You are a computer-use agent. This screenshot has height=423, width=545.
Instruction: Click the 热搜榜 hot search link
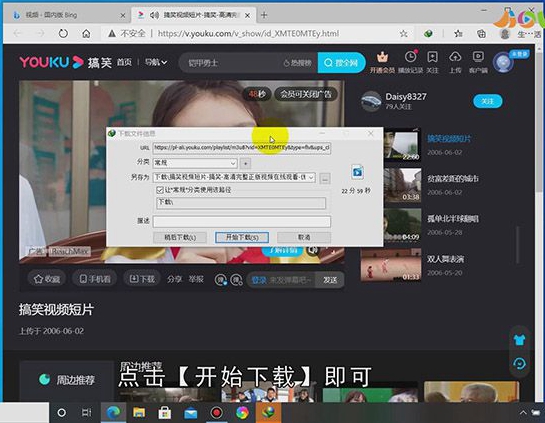(298, 63)
